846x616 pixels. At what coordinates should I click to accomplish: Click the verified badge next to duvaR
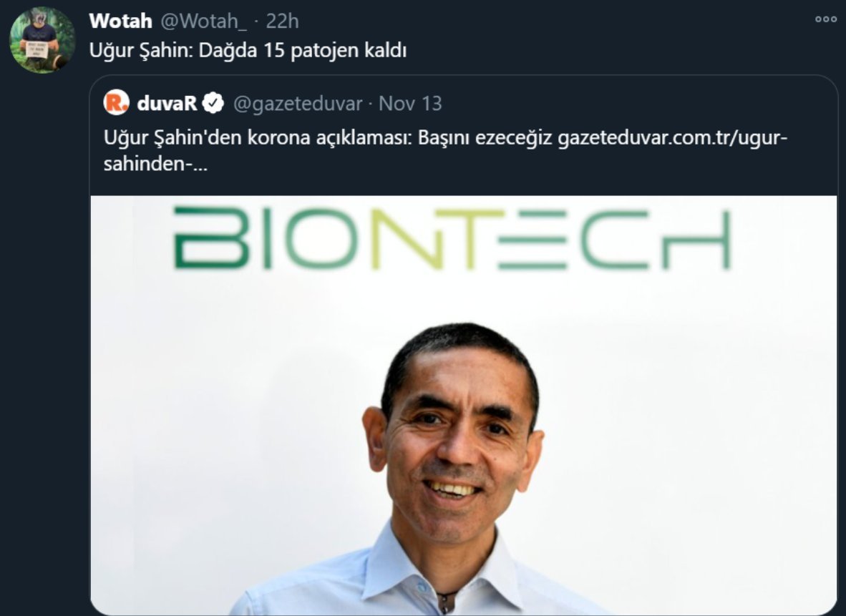213,103
